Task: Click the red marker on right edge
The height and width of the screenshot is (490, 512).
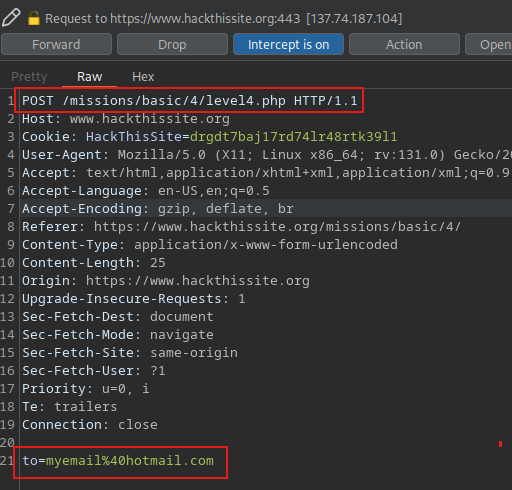Action: point(500,444)
